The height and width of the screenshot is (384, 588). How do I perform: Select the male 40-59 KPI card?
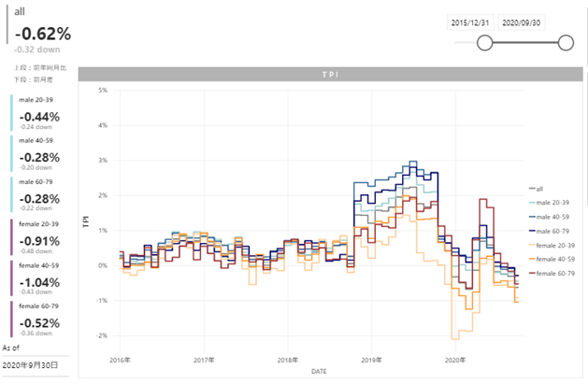point(39,154)
